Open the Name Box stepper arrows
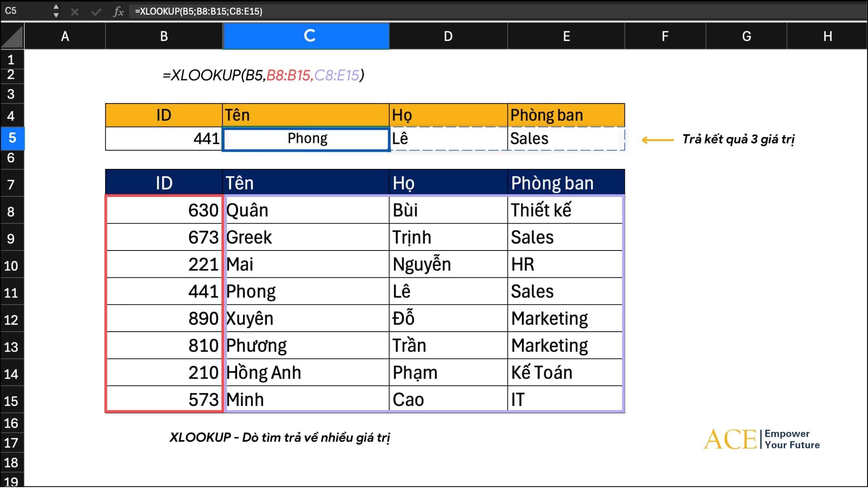 [56, 11]
